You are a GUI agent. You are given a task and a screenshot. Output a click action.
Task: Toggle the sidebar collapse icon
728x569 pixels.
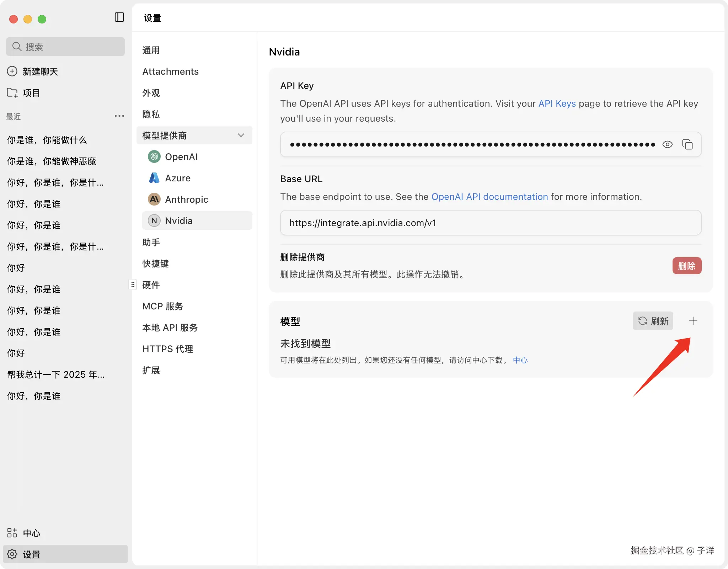[119, 17]
